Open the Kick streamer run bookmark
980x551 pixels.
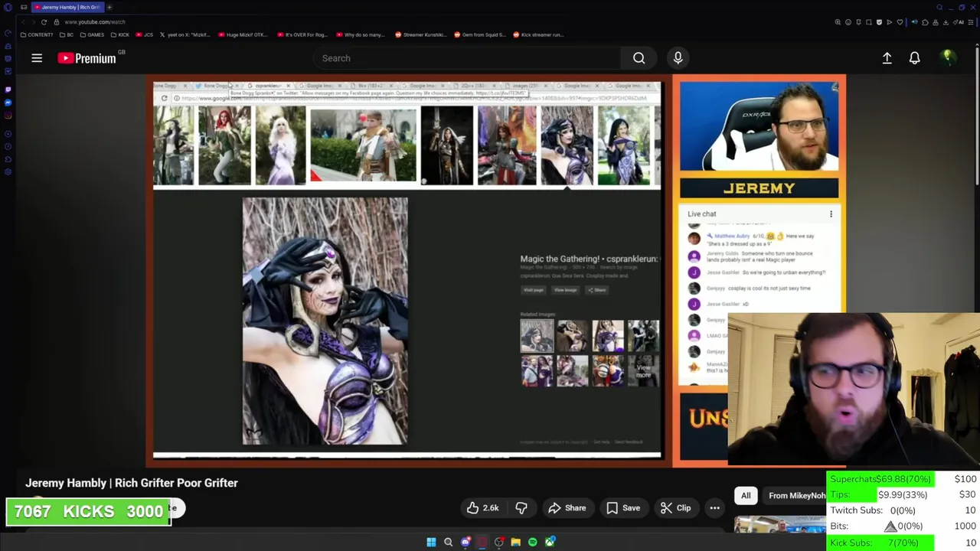[x=538, y=34]
